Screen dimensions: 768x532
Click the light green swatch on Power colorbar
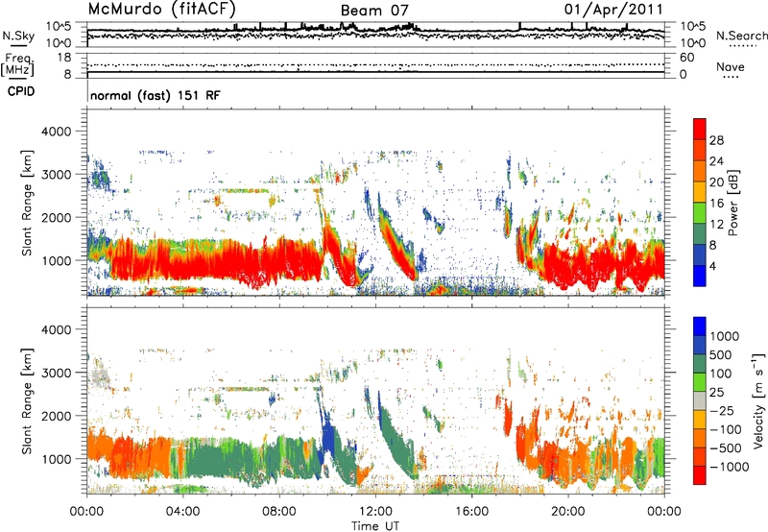tap(700, 212)
